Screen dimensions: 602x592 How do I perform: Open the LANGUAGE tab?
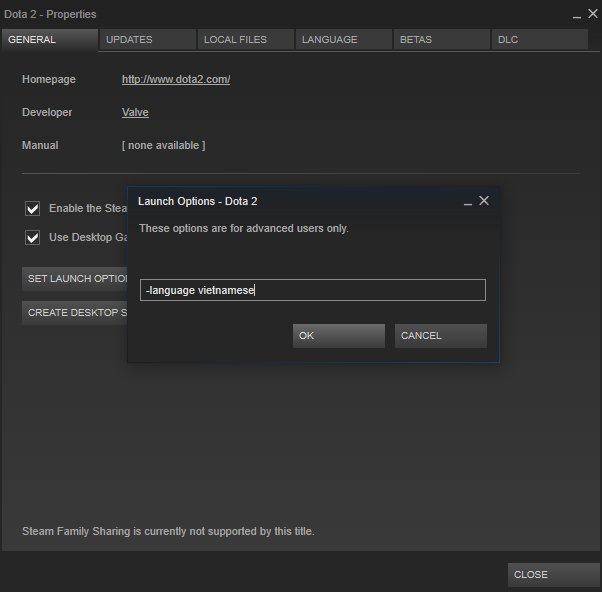[344, 40]
